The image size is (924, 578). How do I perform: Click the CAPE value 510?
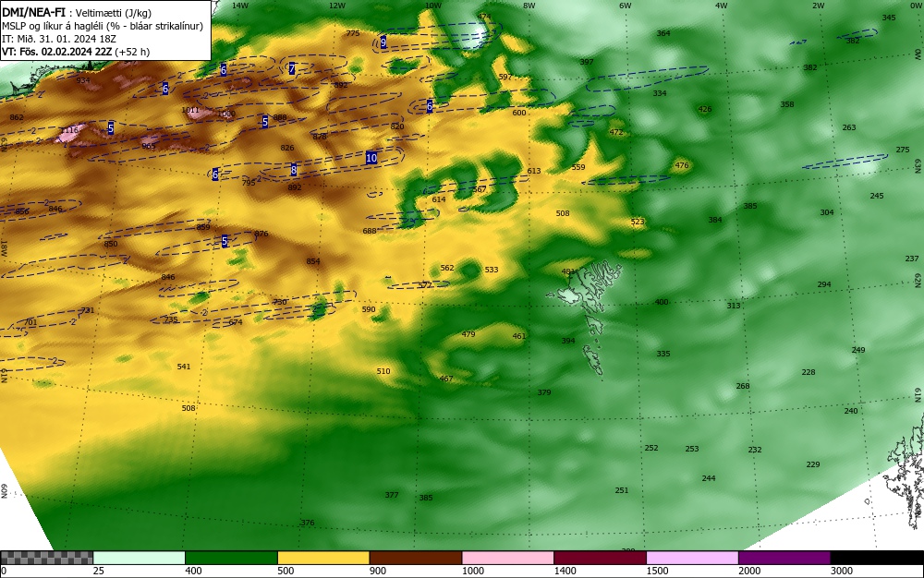tap(383, 371)
